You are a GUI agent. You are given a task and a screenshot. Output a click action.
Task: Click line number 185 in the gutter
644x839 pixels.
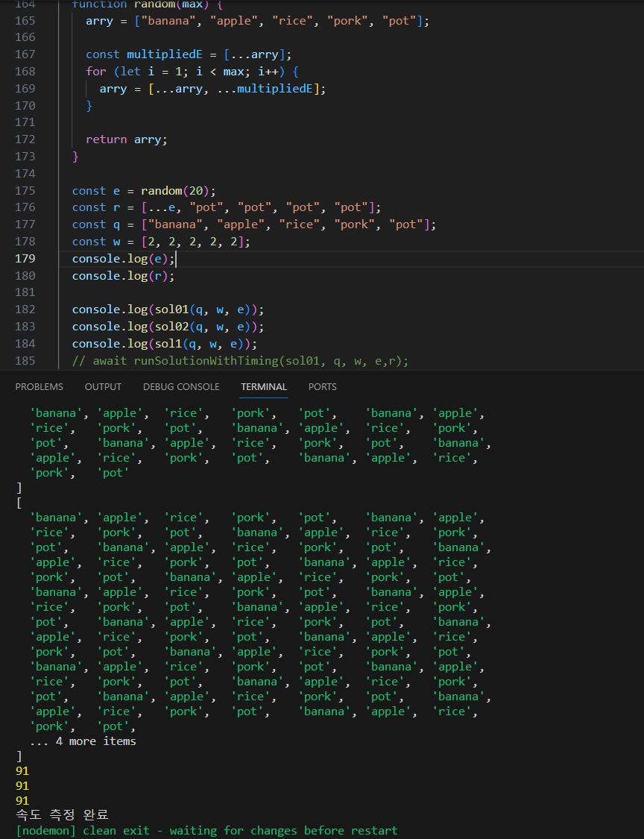click(x=25, y=361)
